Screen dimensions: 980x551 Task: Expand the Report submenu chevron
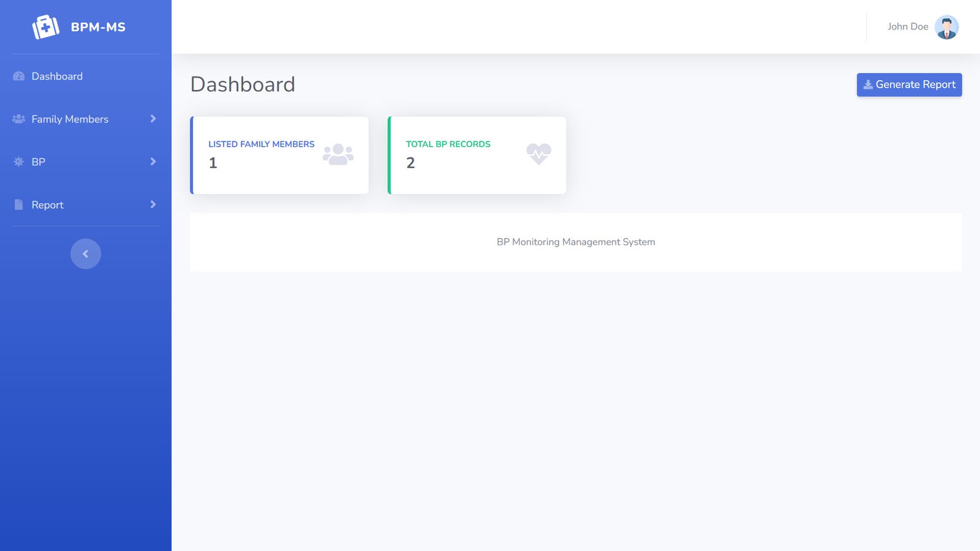(x=153, y=204)
